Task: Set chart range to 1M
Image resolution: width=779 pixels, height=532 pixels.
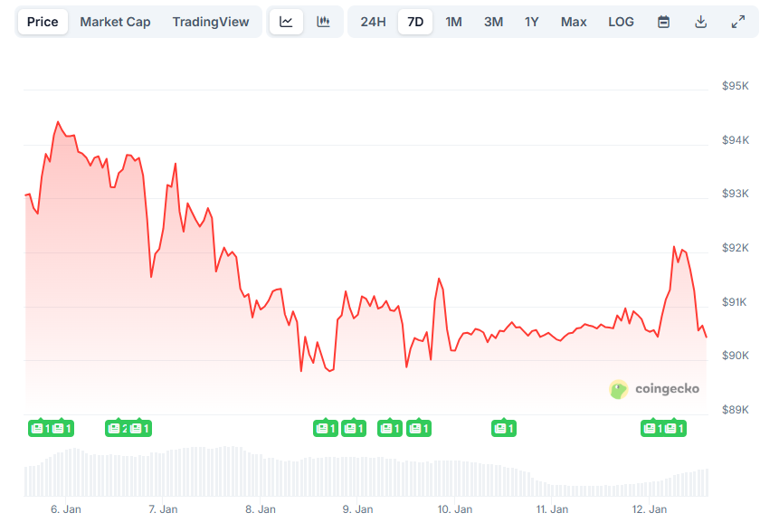Action: click(453, 22)
